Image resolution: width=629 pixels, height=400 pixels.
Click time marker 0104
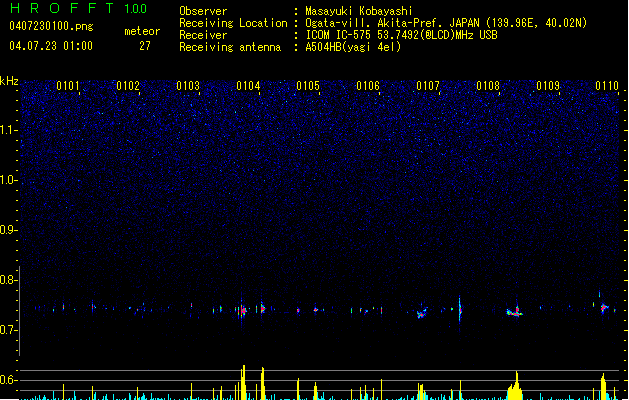click(x=248, y=85)
